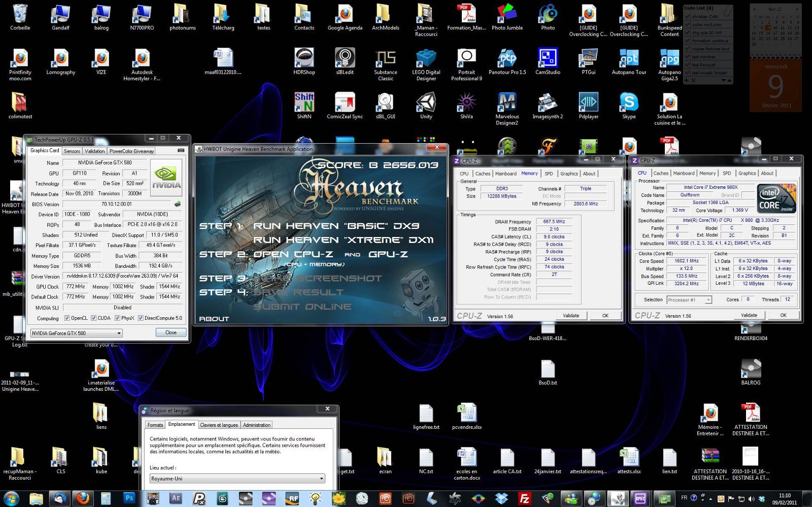This screenshot has height=507, width=812.
Task: Select Portrait Professional 9 icon
Action: pos(466,64)
